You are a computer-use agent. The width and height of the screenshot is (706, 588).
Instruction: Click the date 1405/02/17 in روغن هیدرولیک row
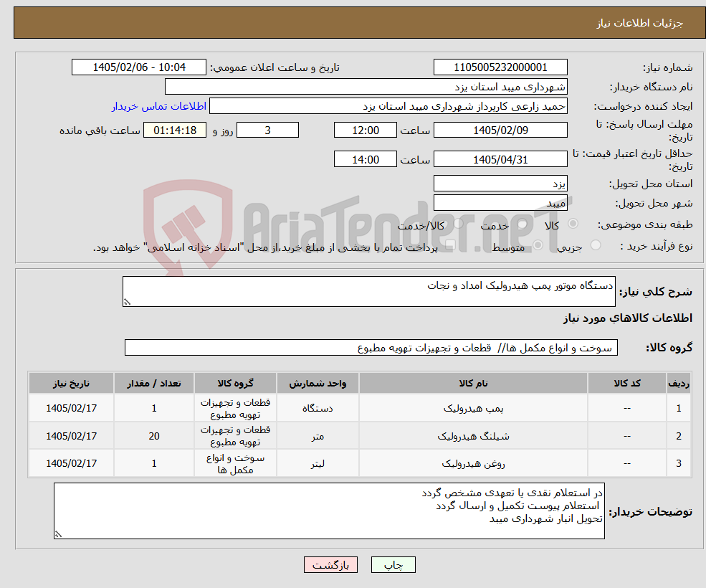tap(71, 463)
